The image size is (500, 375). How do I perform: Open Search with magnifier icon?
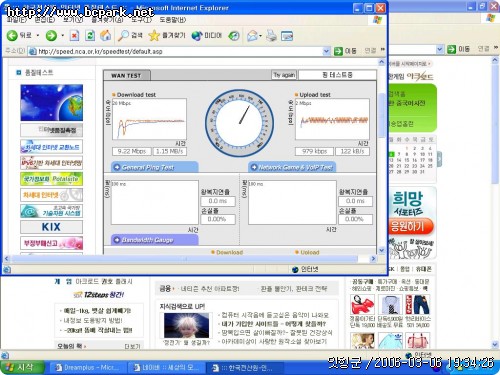[123, 35]
